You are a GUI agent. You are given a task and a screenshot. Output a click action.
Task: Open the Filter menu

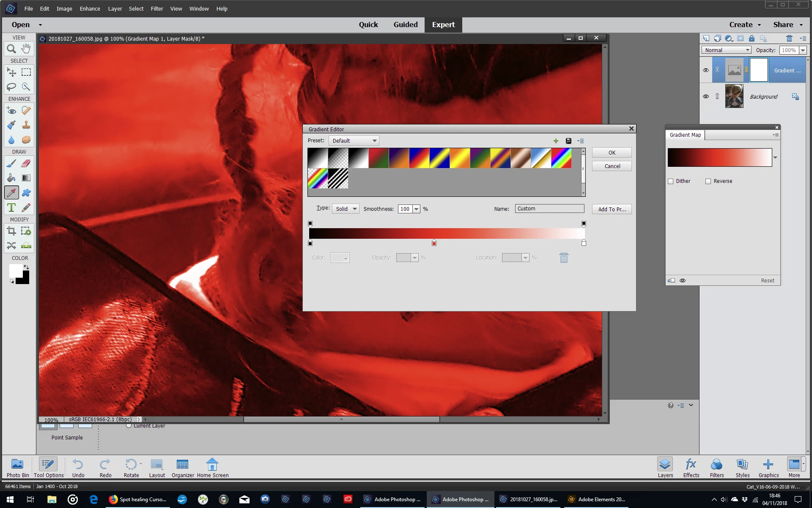pos(156,8)
